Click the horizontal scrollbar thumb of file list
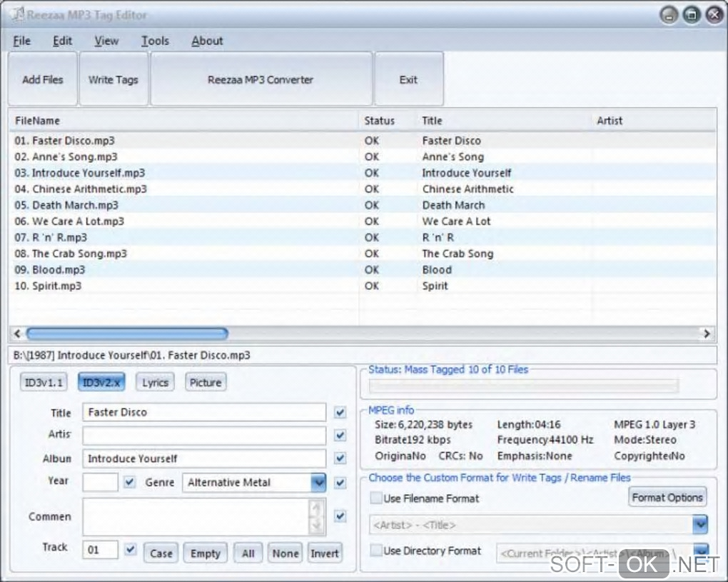Screen dimensions: 728x582 click(x=127, y=333)
